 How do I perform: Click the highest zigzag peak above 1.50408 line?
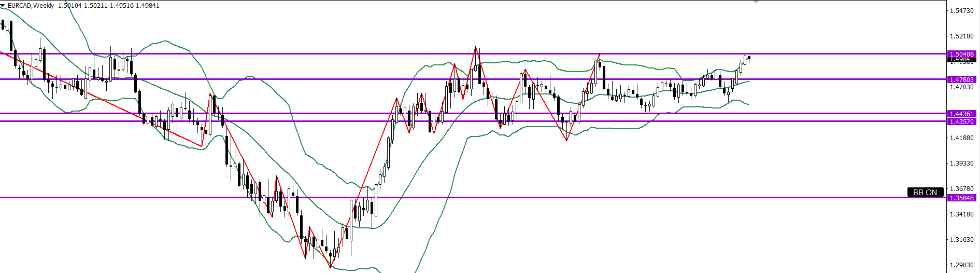[x=475, y=47]
